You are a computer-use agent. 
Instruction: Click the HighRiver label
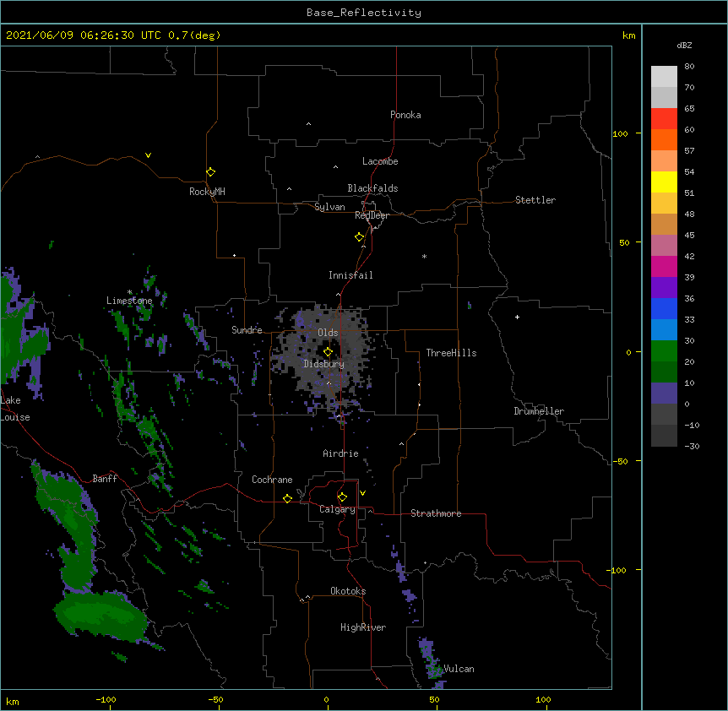pos(363,627)
